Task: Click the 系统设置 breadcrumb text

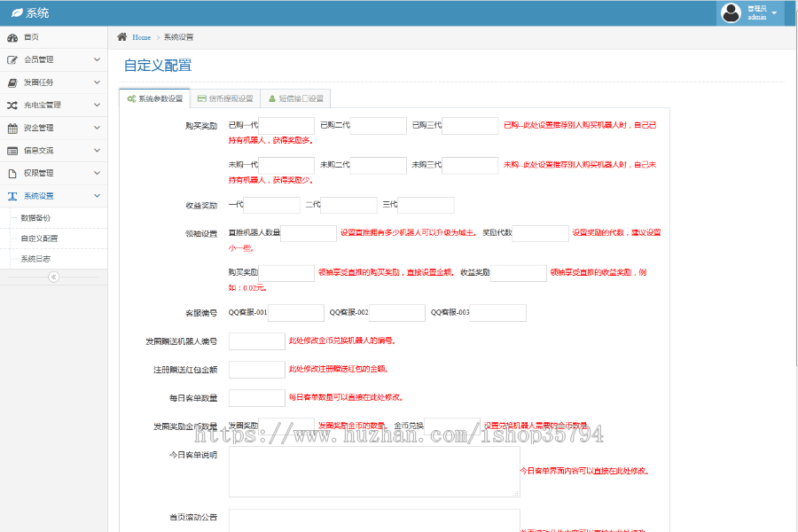Action: pyautogui.click(x=178, y=37)
